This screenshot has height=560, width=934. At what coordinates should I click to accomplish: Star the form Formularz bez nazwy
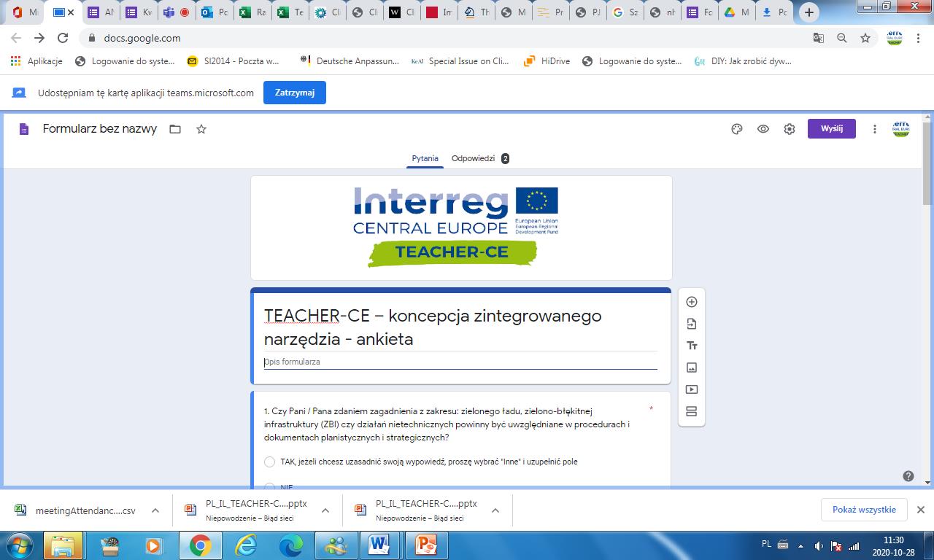(x=201, y=129)
